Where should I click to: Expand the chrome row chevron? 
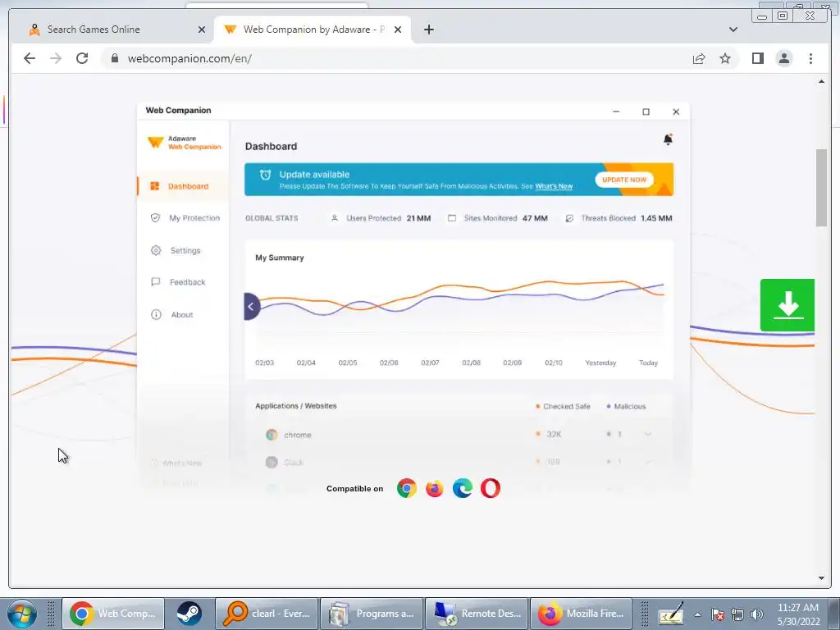pos(648,435)
